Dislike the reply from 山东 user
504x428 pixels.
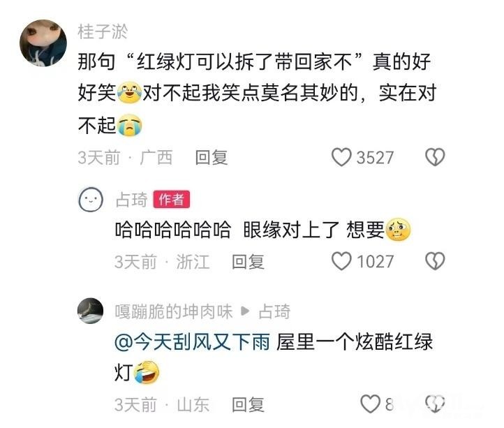[435, 404]
